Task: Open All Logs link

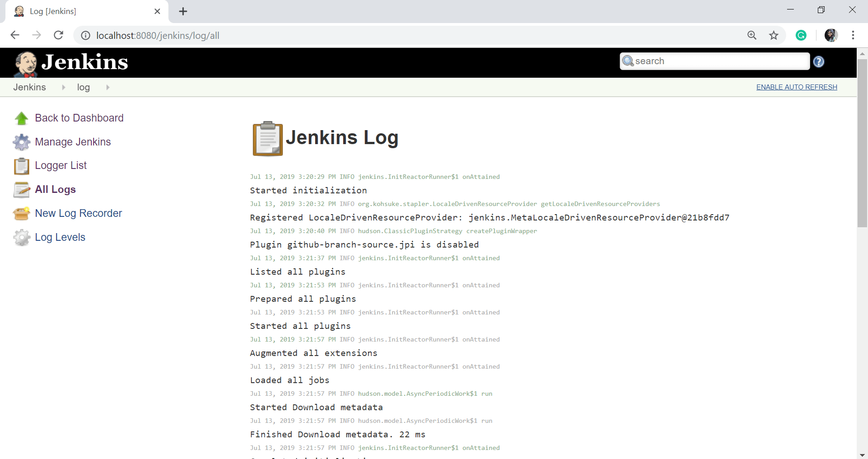Action: [x=55, y=189]
